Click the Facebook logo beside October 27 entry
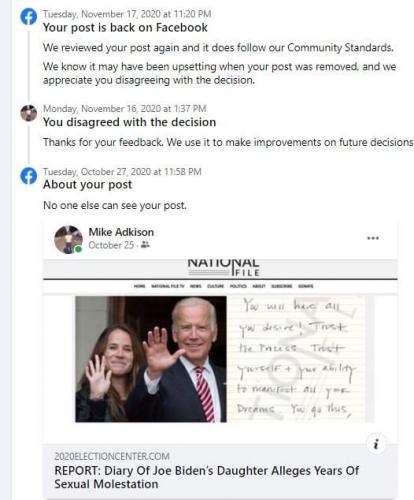Viewport: 414px width, 500px height. coord(29,176)
